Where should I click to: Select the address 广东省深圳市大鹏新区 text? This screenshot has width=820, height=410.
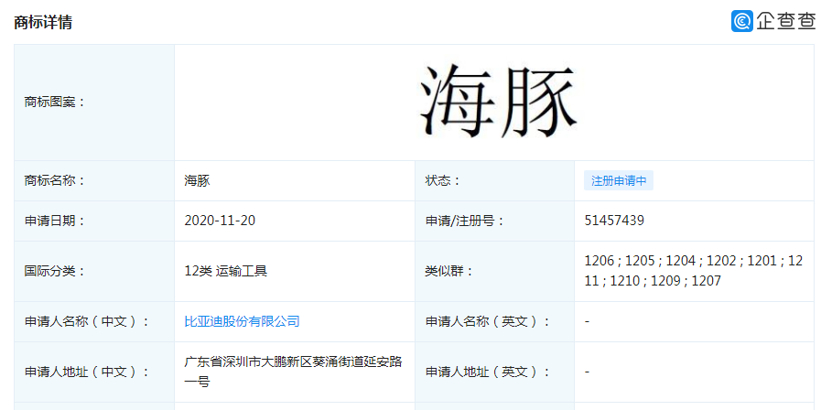pos(293,372)
